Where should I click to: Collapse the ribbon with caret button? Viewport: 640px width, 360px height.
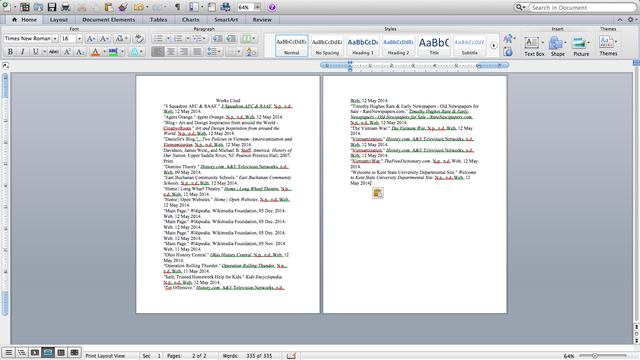point(620,20)
